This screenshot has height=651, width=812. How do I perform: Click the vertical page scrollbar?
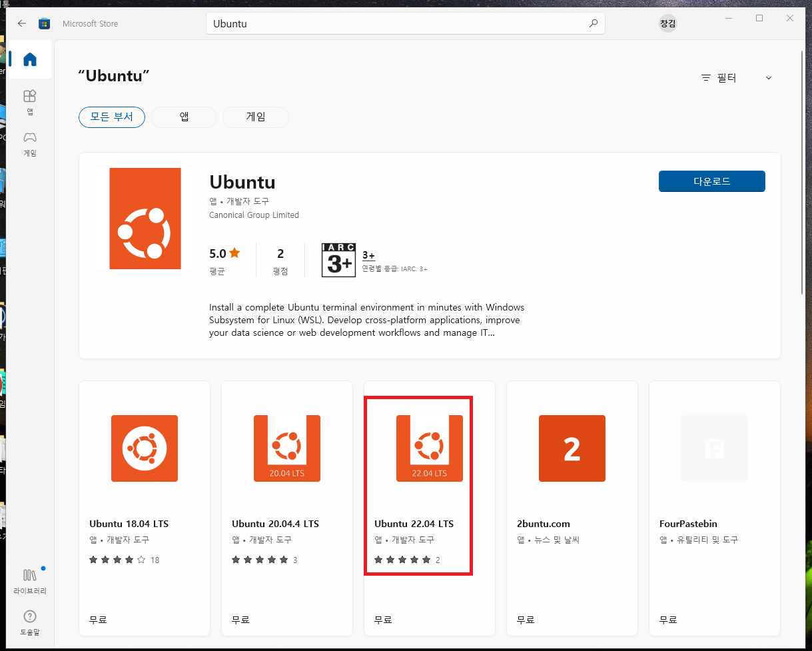(x=803, y=172)
